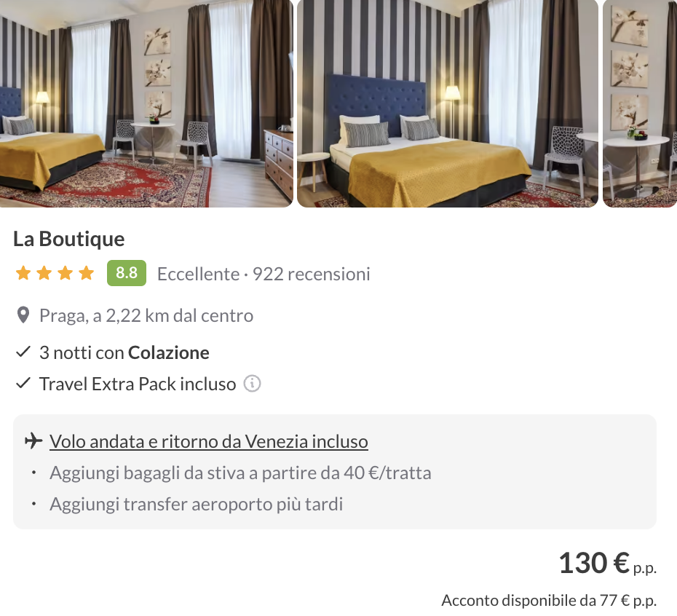Click the 922 recensioni reviews text
The height and width of the screenshot is (616, 677).
coord(312,274)
